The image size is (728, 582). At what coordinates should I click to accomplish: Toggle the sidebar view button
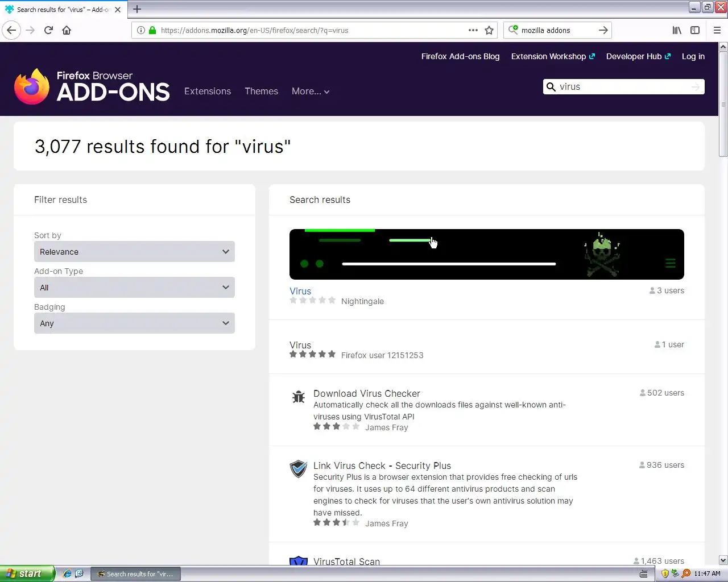[x=695, y=30]
